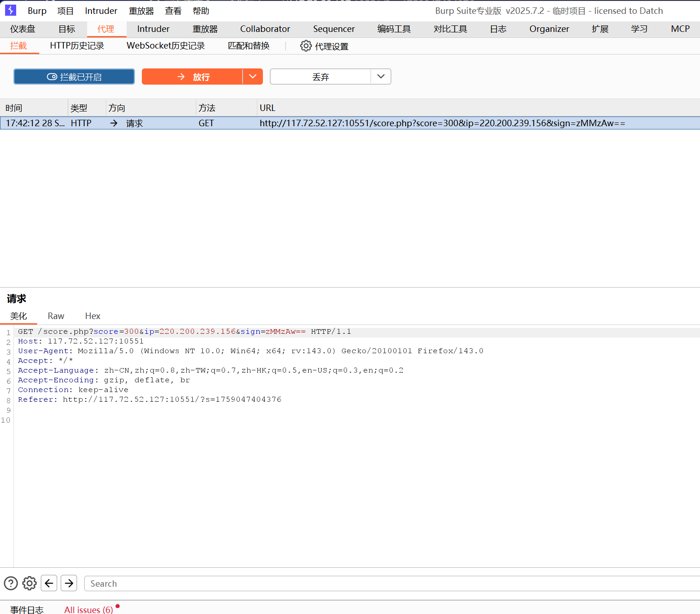Click the Referer header line

(x=150, y=399)
